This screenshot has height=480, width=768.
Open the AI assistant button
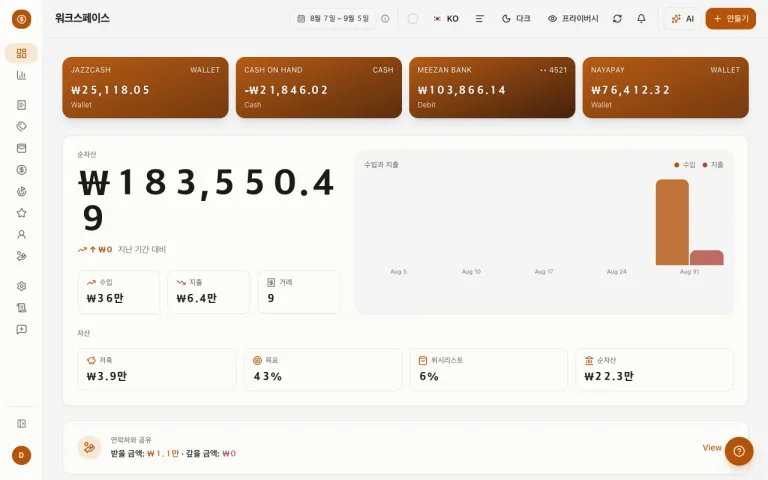pyautogui.click(x=683, y=19)
